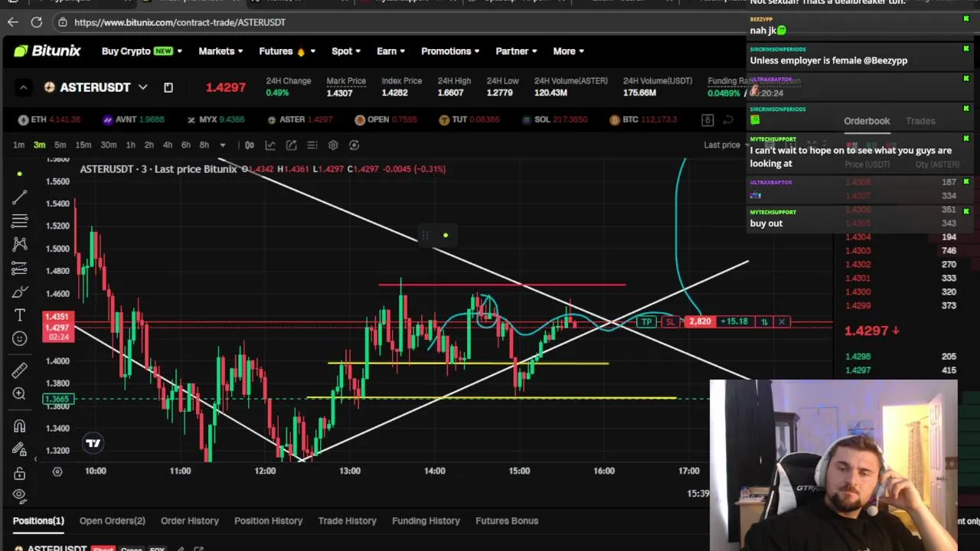Select OPEN in the ticker strip
The width and height of the screenshot is (980, 551).
(x=386, y=119)
